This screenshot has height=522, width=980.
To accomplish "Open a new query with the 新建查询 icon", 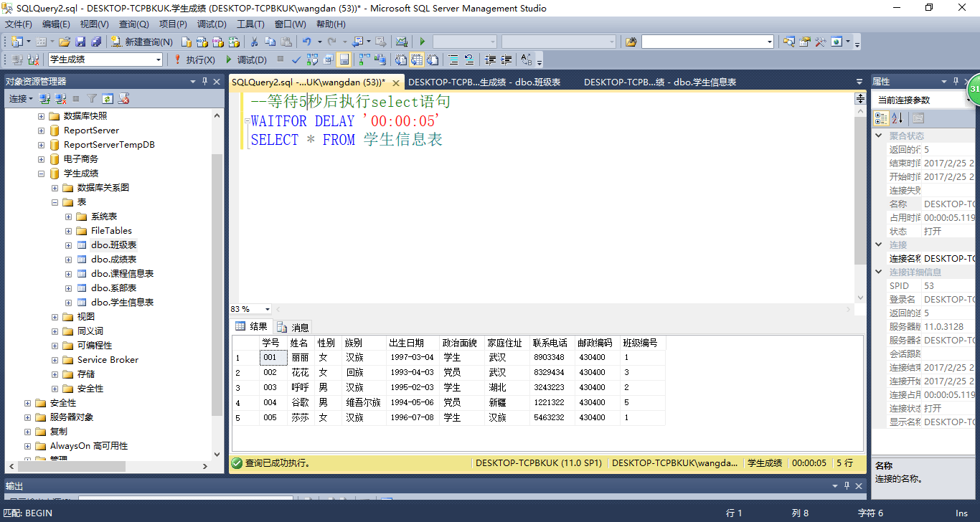I will point(116,42).
